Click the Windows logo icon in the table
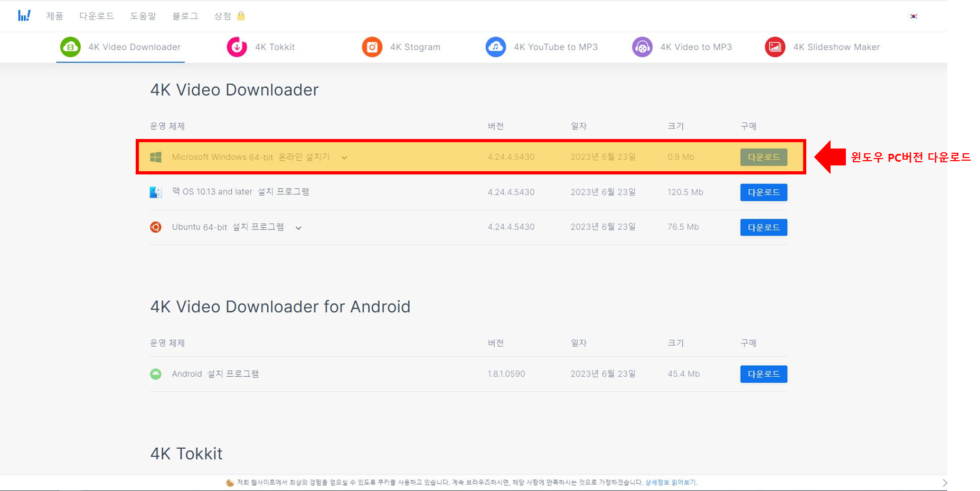Image resolution: width=980 pixels, height=491 pixels. [156, 157]
